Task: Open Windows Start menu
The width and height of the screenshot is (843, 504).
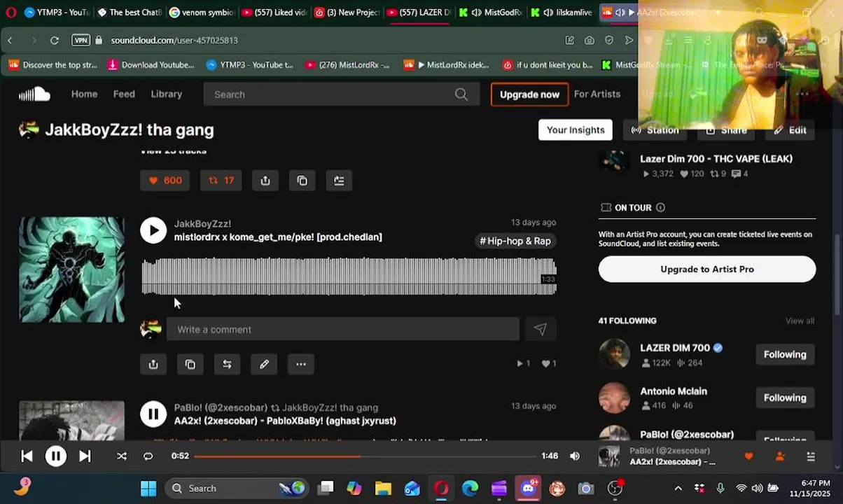Action: [x=148, y=489]
